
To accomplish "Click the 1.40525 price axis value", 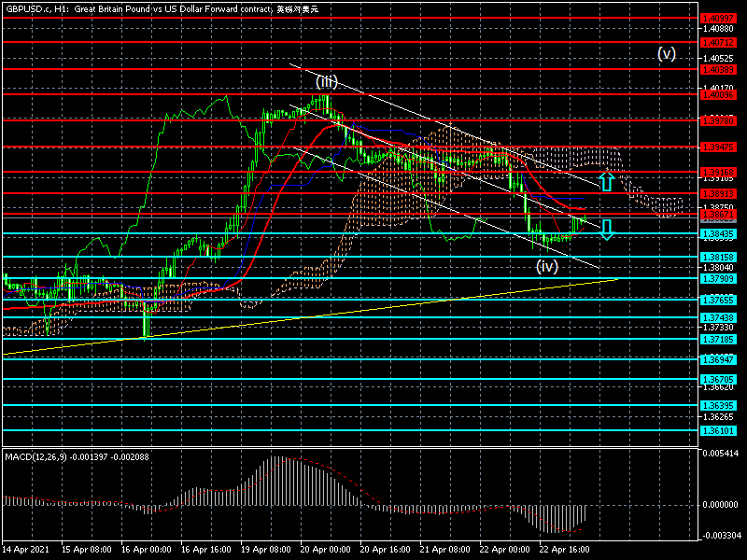I will pyautogui.click(x=718, y=59).
